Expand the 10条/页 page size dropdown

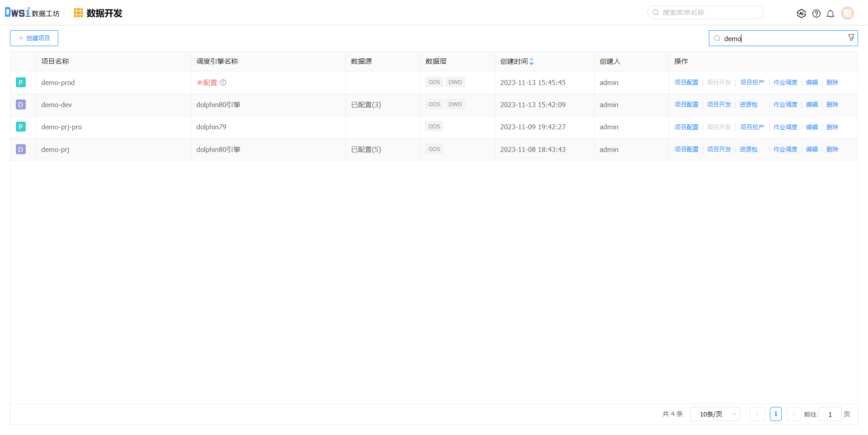[x=715, y=414]
